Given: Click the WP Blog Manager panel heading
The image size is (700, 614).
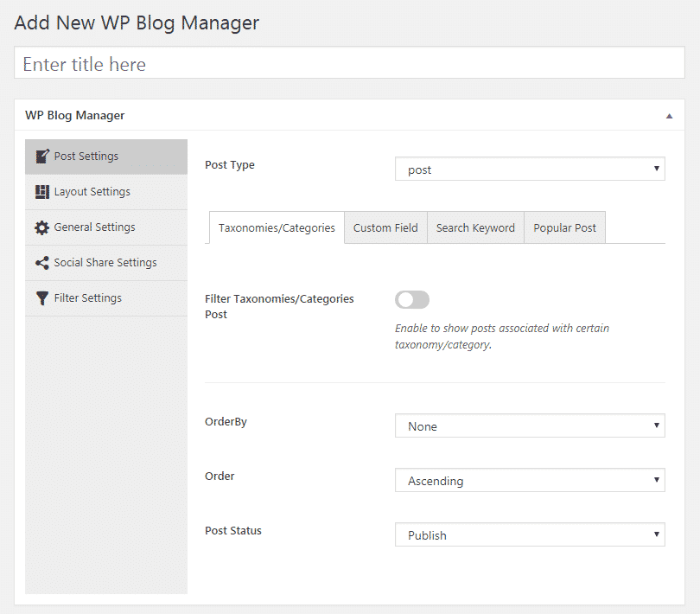Looking at the screenshot, I should (74, 115).
